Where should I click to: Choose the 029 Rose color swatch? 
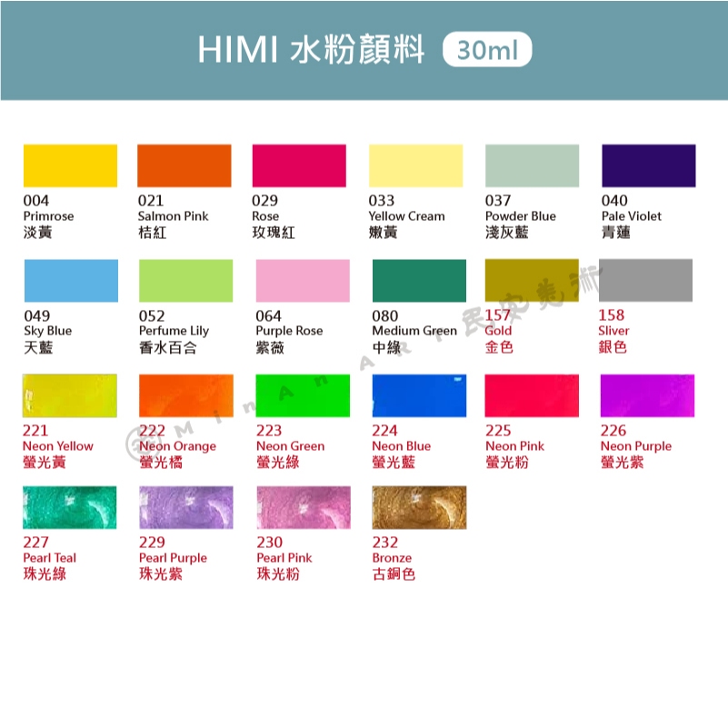point(299,165)
